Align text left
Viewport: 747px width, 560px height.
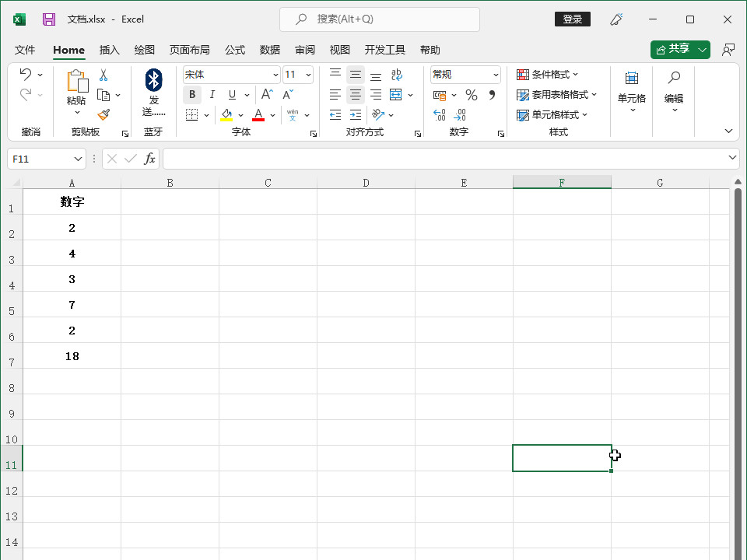coord(335,94)
